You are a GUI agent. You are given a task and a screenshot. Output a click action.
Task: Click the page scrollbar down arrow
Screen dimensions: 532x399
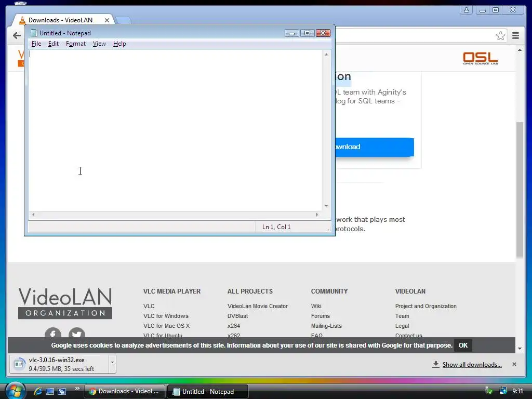520,349
